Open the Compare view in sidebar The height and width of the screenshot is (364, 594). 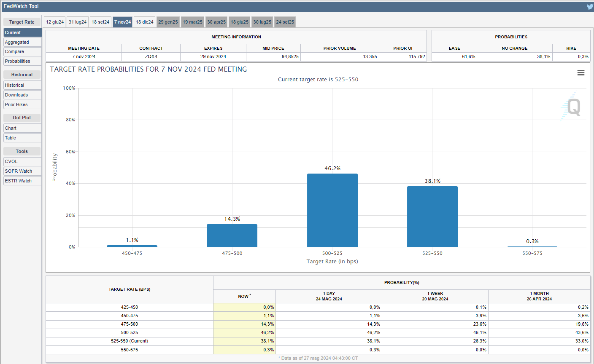(x=22, y=51)
